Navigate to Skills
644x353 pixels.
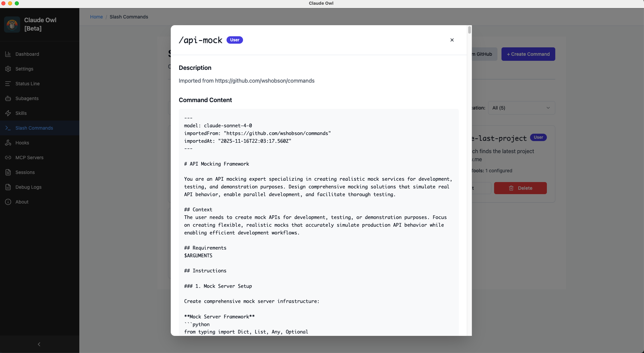pos(40,113)
